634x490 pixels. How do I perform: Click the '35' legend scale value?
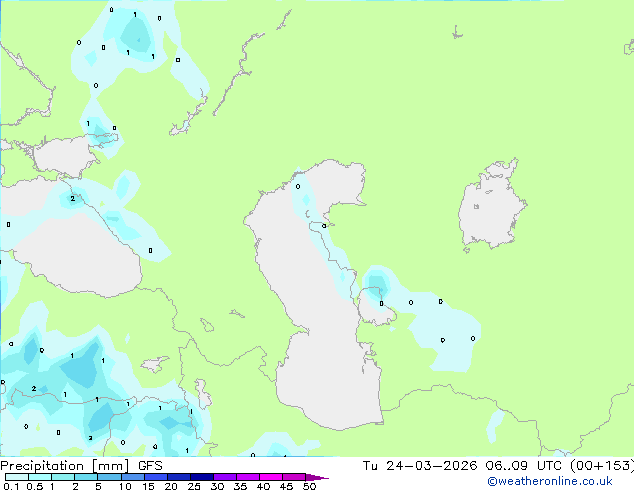click(240, 486)
